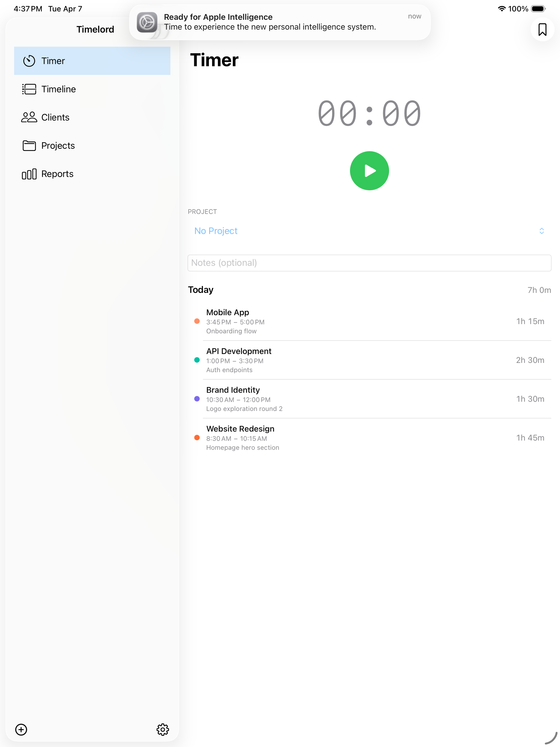The height and width of the screenshot is (747, 560).
Task: Switch to Timeline in the sidebar
Action: pyautogui.click(x=92, y=89)
